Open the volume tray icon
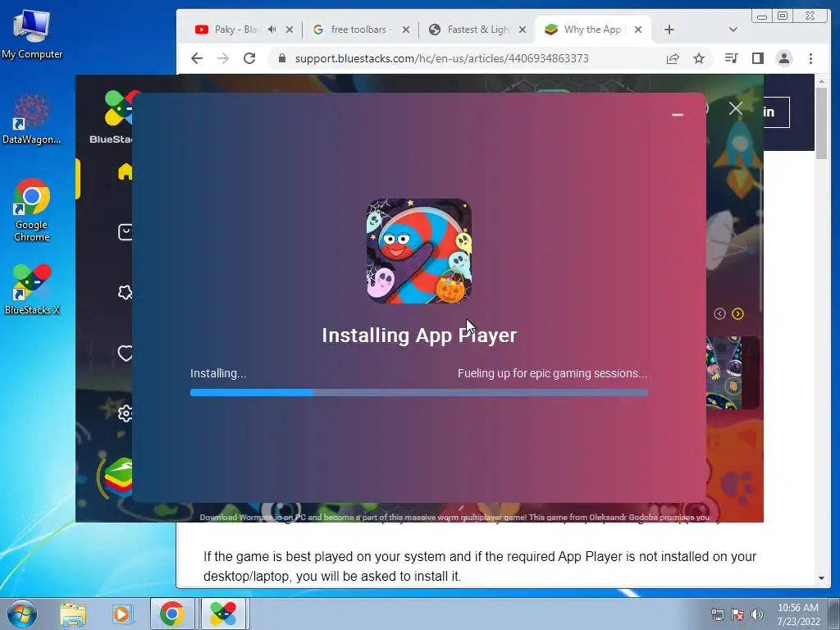The height and width of the screenshot is (630, 840). (757, 614)
